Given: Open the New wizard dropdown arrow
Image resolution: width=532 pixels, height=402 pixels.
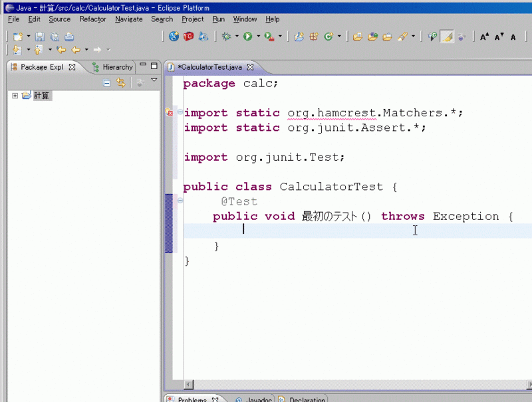Looking at the screenshot, I should (29, 36).
